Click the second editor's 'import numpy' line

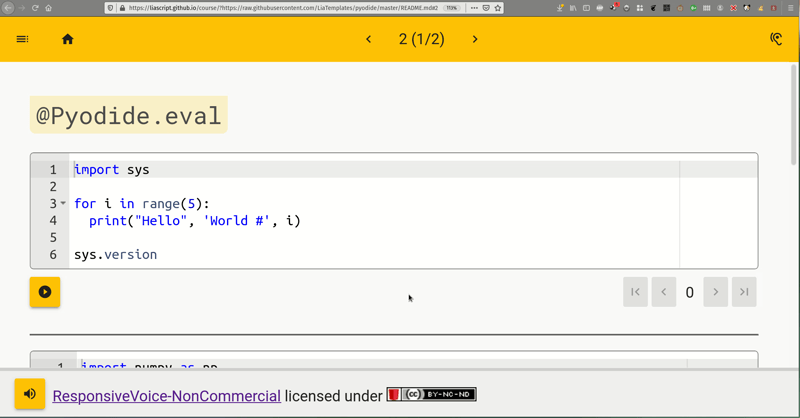149,365
